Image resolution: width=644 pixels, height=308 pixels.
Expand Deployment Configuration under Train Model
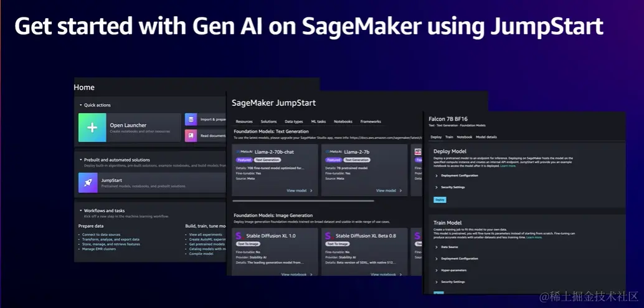point(436,259)
